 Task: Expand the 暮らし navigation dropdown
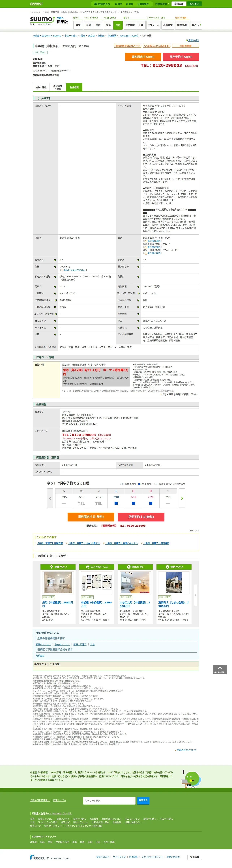pyautogui.click(x=196, y=25)
